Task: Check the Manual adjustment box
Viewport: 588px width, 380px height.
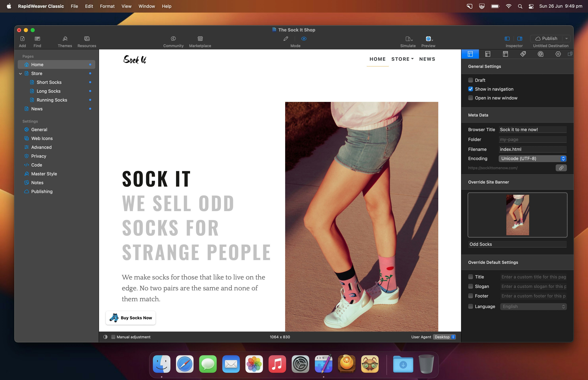Action: point(113,337)
